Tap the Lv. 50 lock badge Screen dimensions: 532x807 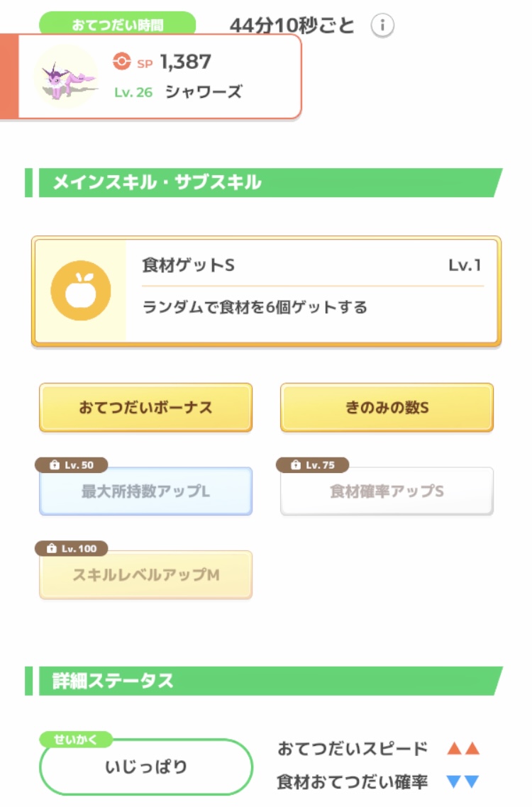[x=72, y=465]
